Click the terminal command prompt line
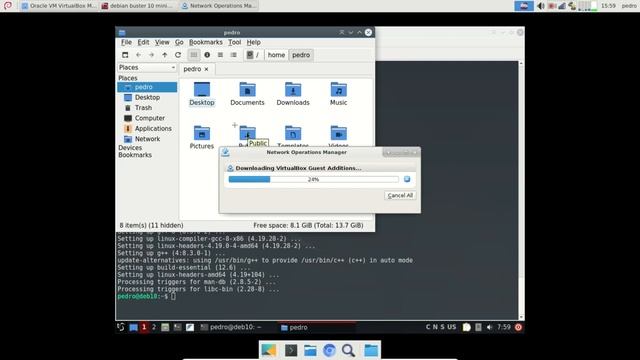The image size is (640, 360). tap(147, 296)
